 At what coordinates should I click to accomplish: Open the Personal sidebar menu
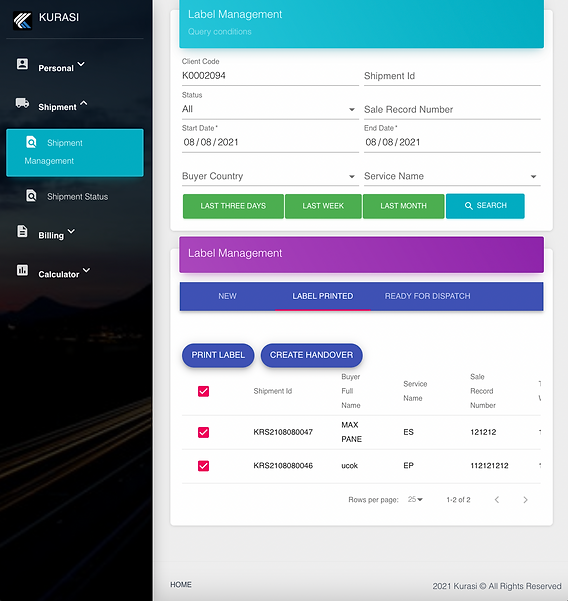56,68
